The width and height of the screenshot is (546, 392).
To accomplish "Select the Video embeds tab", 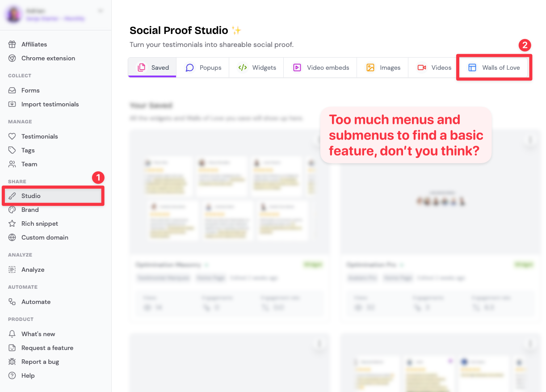I will point(321,67).
